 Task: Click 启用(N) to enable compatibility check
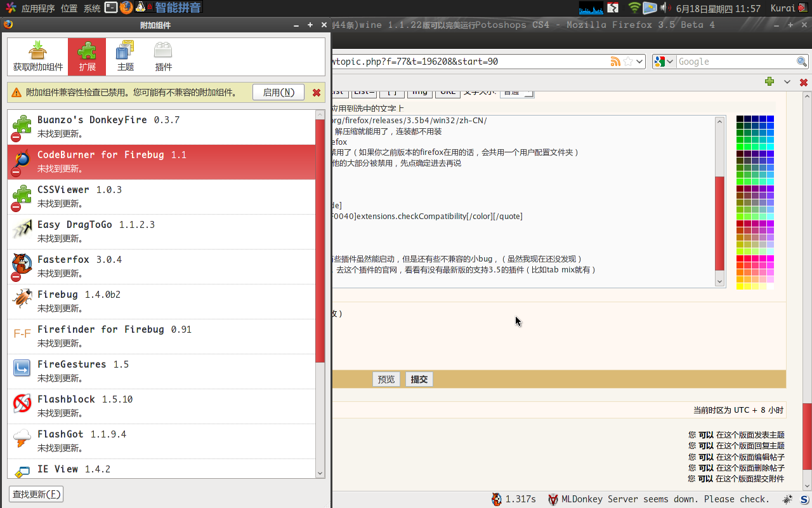(278, 92)
